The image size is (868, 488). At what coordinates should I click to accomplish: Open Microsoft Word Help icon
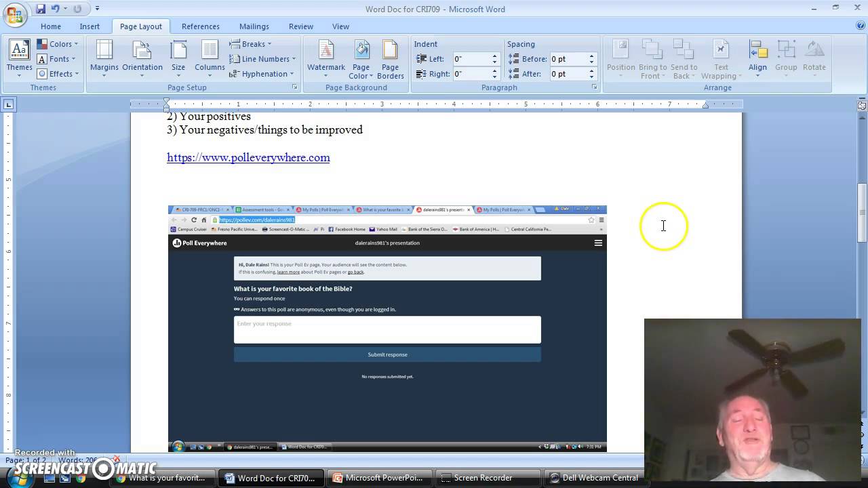pyautogui.click(x=861, y=26)
